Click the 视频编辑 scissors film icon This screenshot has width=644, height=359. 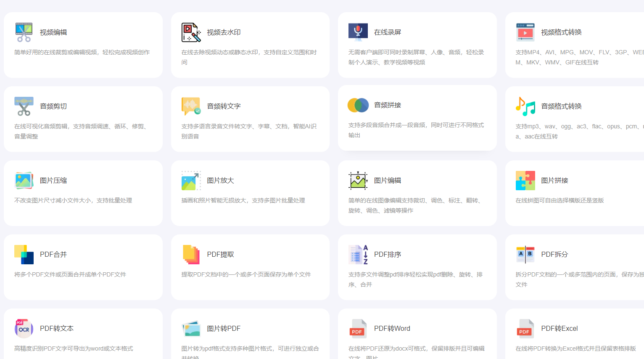coord(24,32)
